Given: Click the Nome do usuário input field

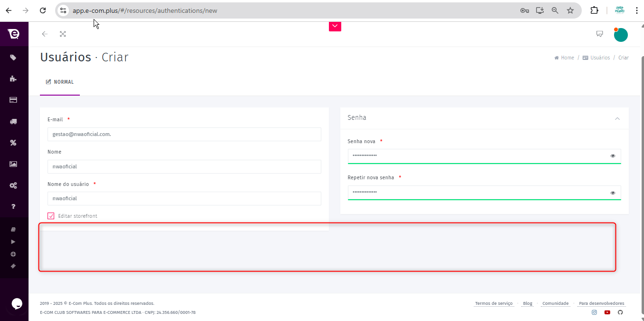Looking at the screenshot, I should [184, 198].
